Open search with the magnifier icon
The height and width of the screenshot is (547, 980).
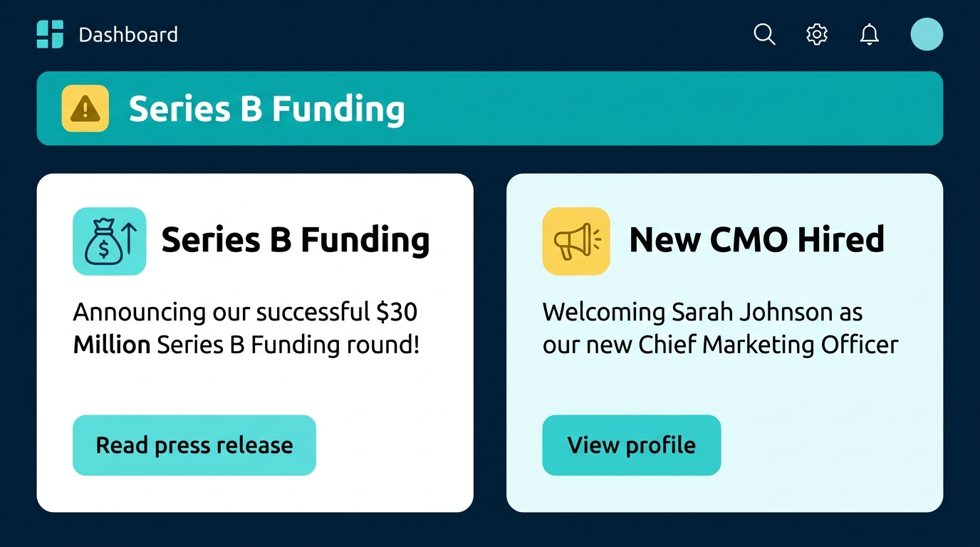point(764,34)
